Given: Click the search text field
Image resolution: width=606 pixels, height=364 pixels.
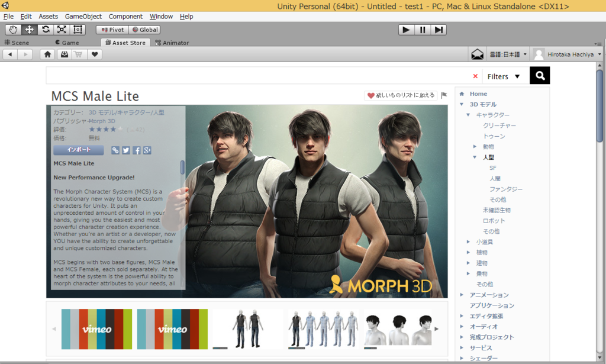Looking at the screenshot, I should 258,76.
